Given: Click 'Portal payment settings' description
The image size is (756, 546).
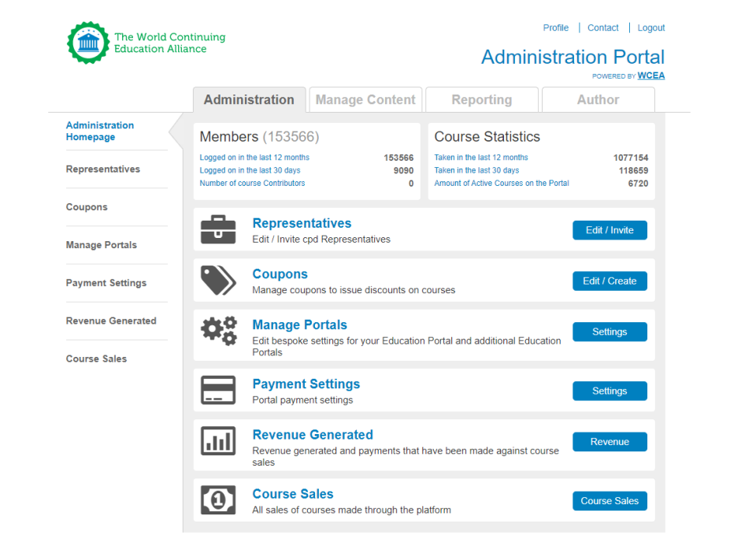Looking at the screenshot, I should pos(302,400).
